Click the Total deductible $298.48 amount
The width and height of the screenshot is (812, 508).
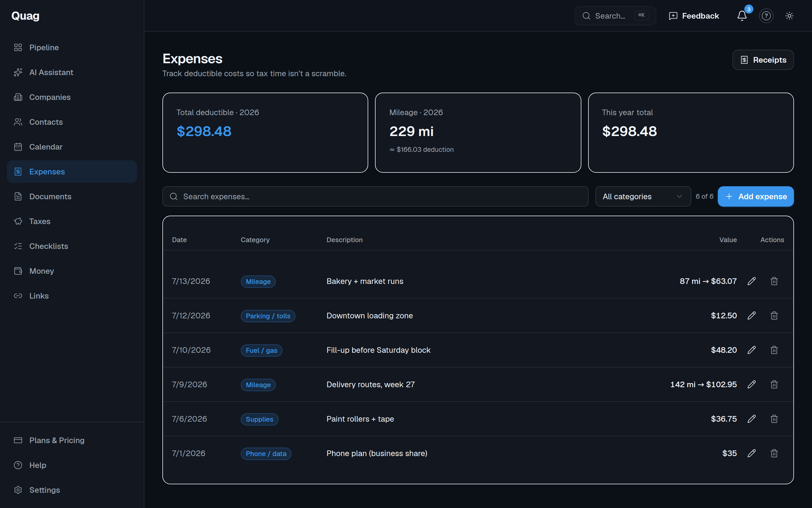click(204, 131)
